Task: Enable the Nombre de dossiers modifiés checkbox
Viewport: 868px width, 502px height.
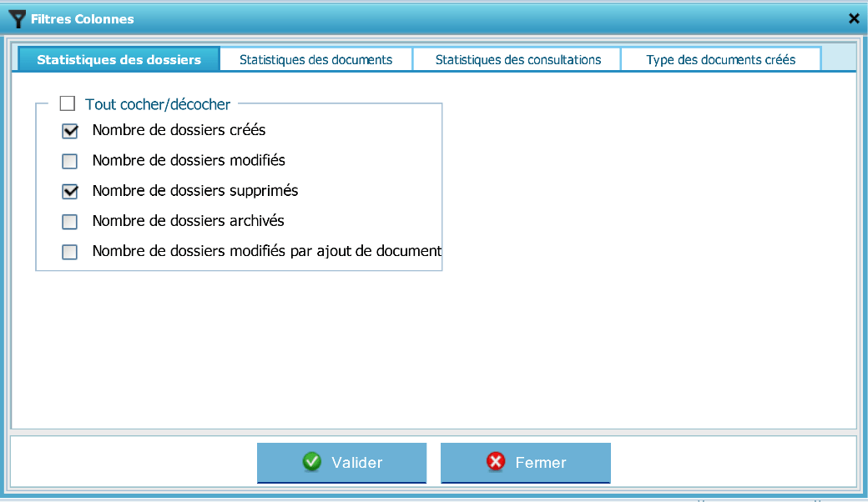Action: (70, 161)
